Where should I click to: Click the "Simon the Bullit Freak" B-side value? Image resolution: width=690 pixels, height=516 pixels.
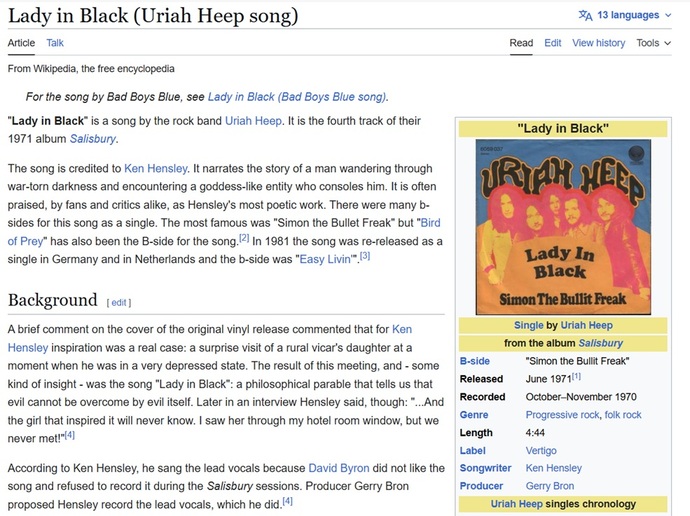(577, 361)
